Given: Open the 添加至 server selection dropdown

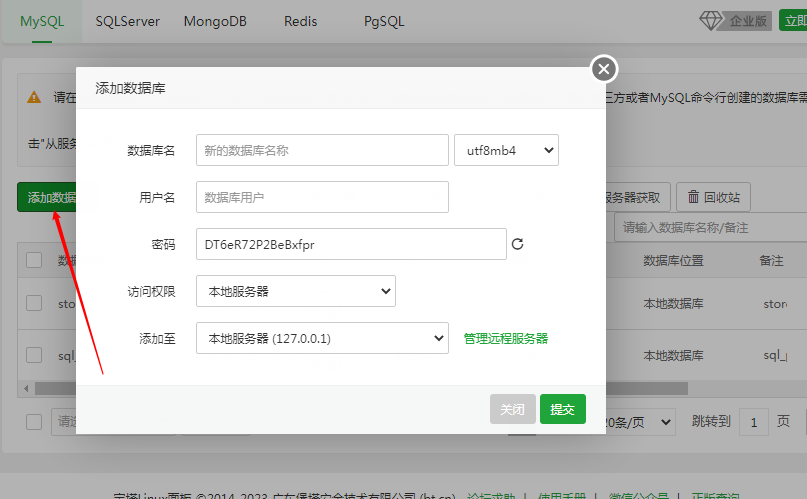Looking at the screenshot, I should point(322,338).
